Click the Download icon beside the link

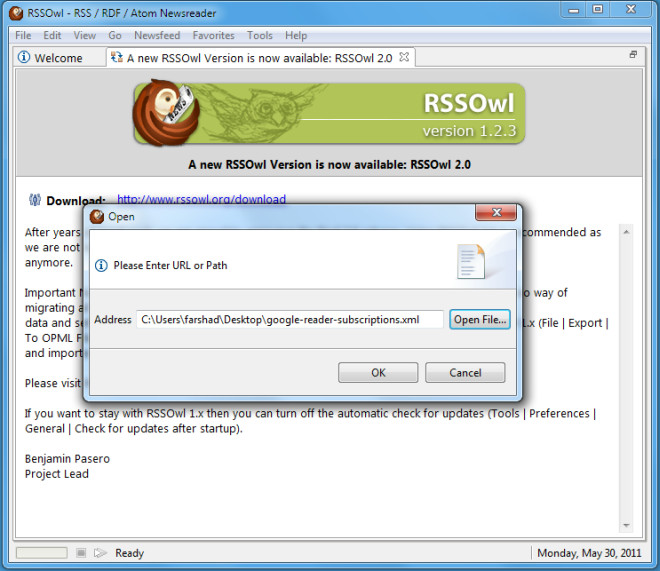coord(35,199)
